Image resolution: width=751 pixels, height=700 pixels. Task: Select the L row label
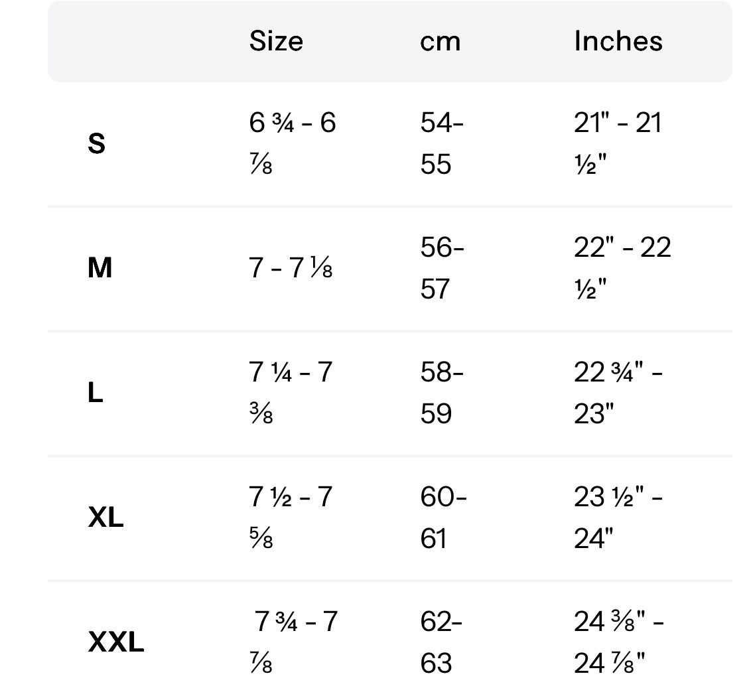tap(95, 393)
